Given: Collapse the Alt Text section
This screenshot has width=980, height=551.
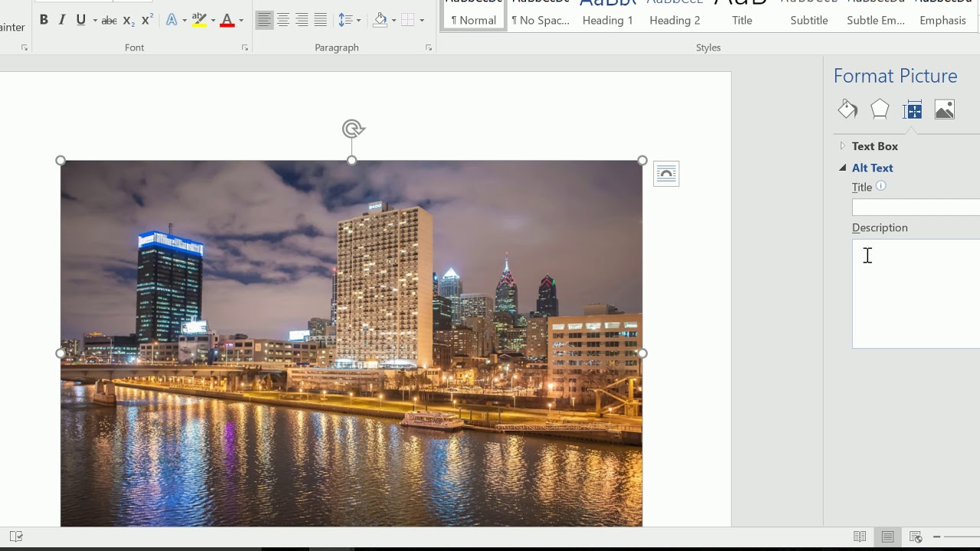Looking at the screenshot, I should pos(873,168).
